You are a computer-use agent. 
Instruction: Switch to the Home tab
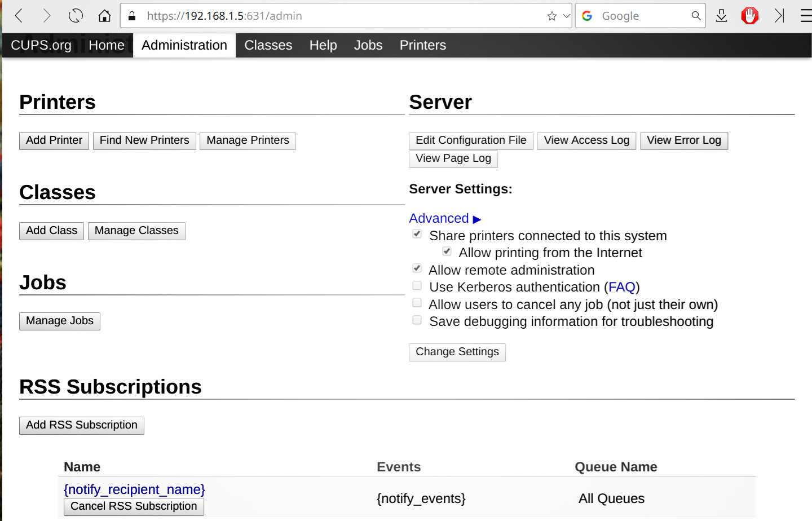click(x=107, y=45)
